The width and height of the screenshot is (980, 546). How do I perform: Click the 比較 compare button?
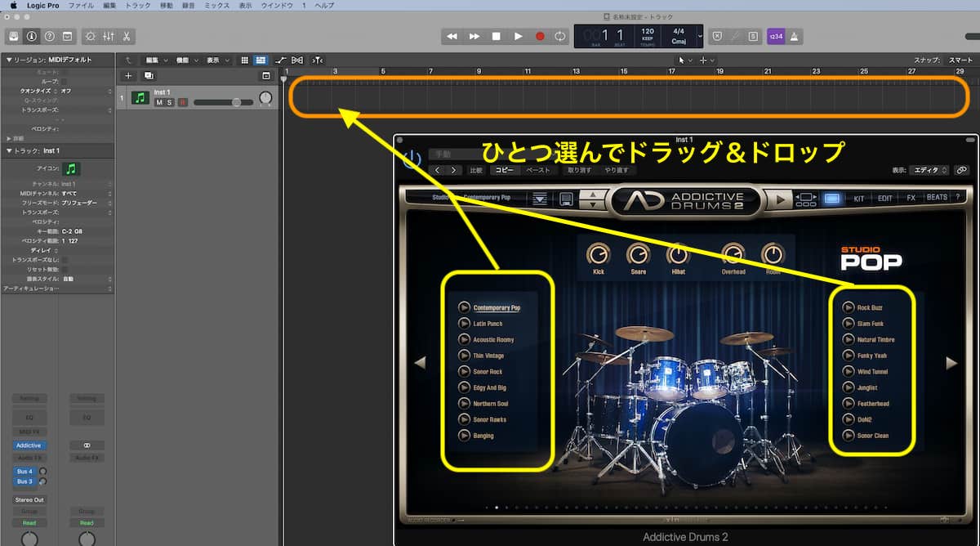click(x=476, y=170)
